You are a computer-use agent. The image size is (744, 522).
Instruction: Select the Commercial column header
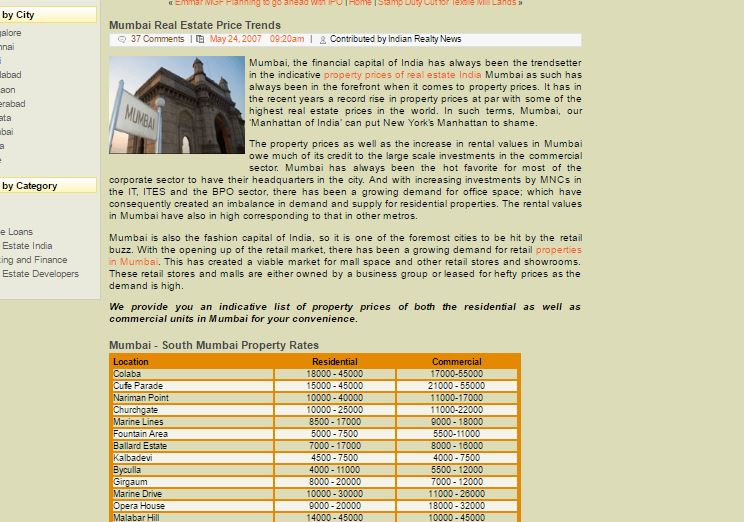pyautogui.click(x=456, y=362)
